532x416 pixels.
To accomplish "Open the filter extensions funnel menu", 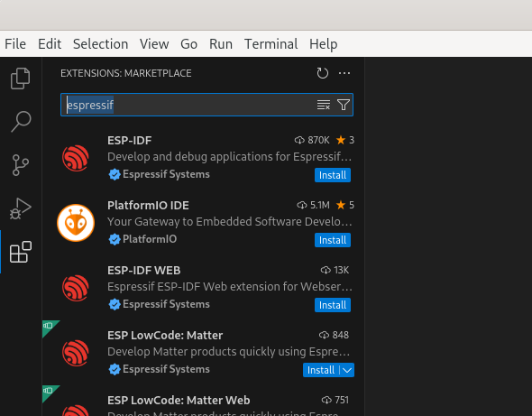I will [344, 105].
